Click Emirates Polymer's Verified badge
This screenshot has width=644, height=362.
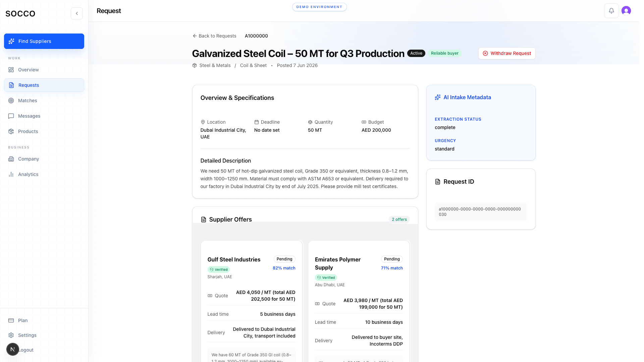coord(326,278)
